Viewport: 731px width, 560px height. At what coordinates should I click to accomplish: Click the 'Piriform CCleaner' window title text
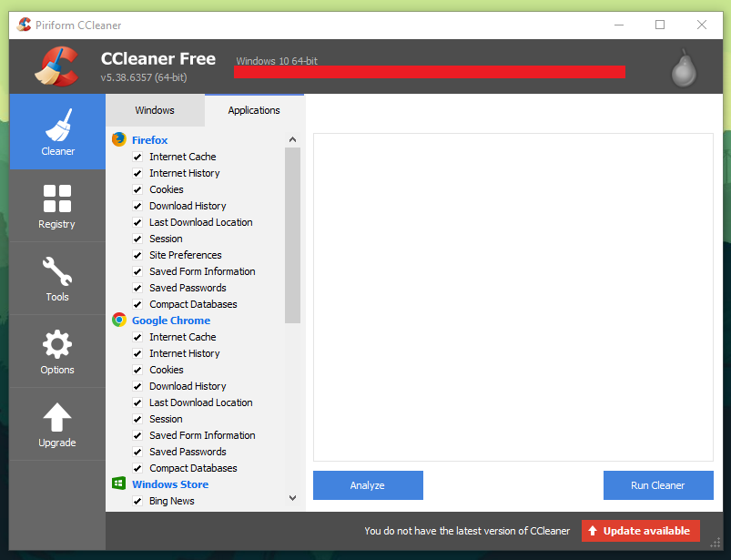click(x=78, y=25)
